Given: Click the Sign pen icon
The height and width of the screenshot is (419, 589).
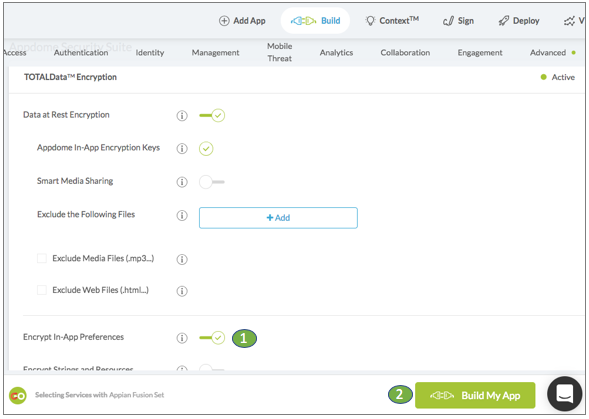Looking at the screenshot, I should (x=448, y=21).
